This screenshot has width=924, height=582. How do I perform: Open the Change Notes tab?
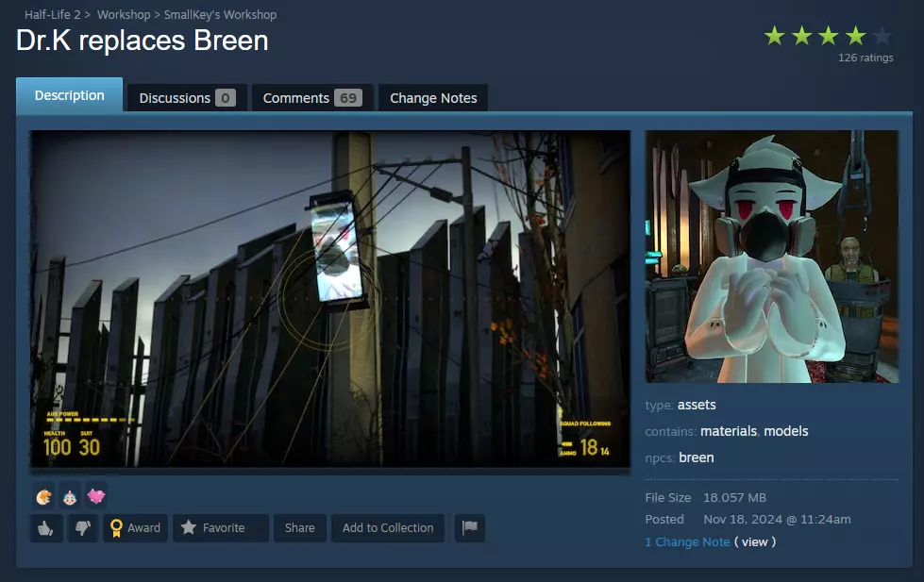[433, 98]
